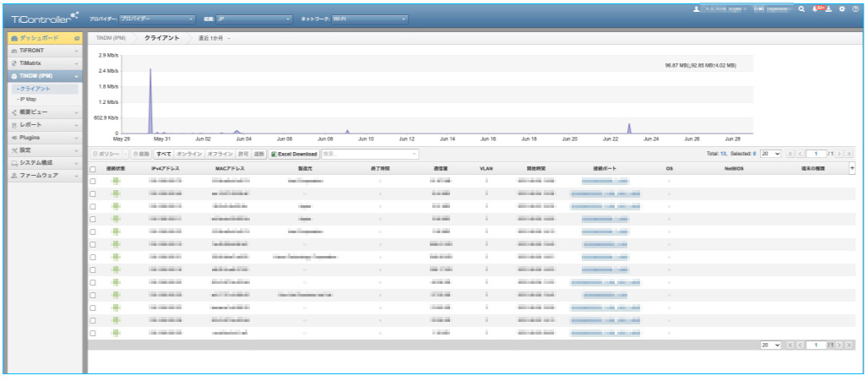Open the 設定 sidebar menu
This screenshot has height=381, width=868.
tap(44, 150)
